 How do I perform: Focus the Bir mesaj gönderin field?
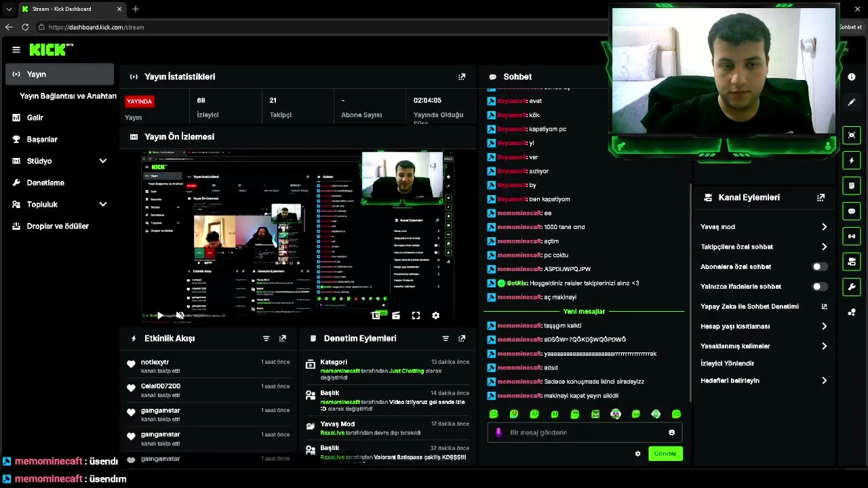tap(585, 432)
